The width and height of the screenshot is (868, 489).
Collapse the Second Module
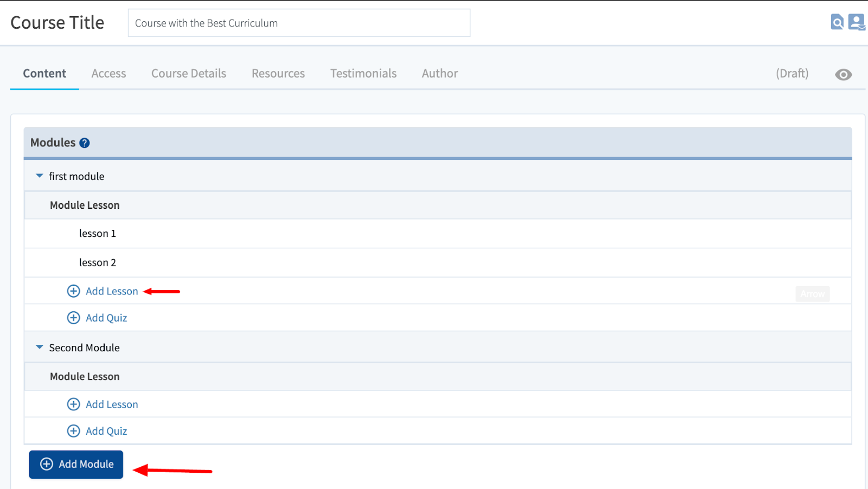point(40,347)
